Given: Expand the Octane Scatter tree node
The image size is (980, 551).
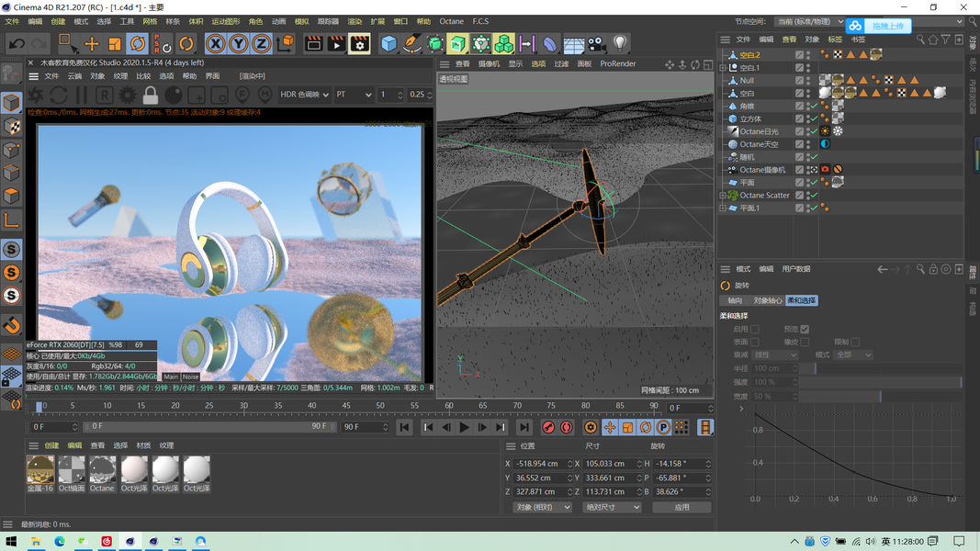Looking at the screenshot, I should coord(723,196).
